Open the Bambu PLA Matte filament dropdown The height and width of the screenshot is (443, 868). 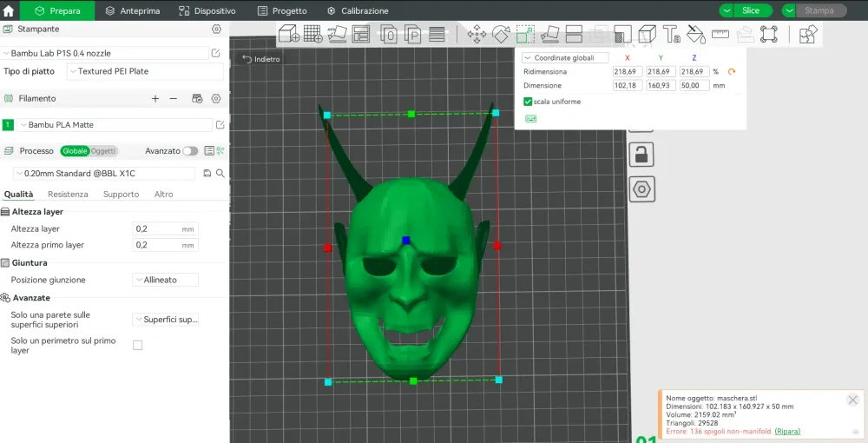tap(115, 124)
